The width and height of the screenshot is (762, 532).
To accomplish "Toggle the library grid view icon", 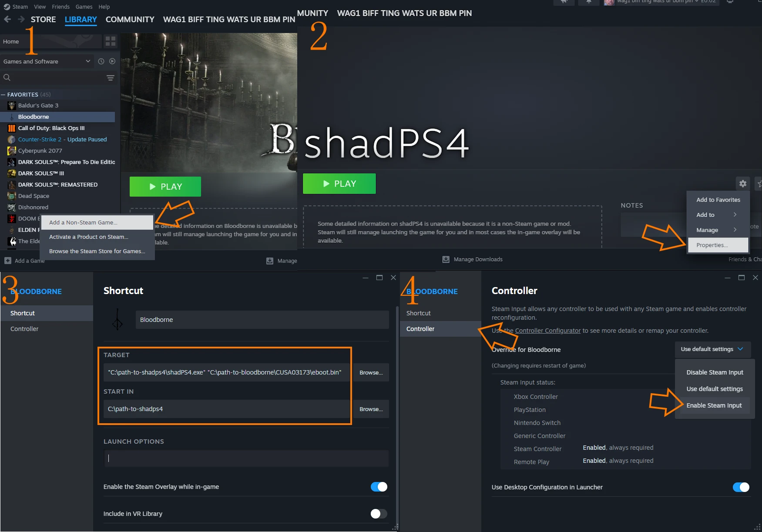I will (x=111, y=41).
